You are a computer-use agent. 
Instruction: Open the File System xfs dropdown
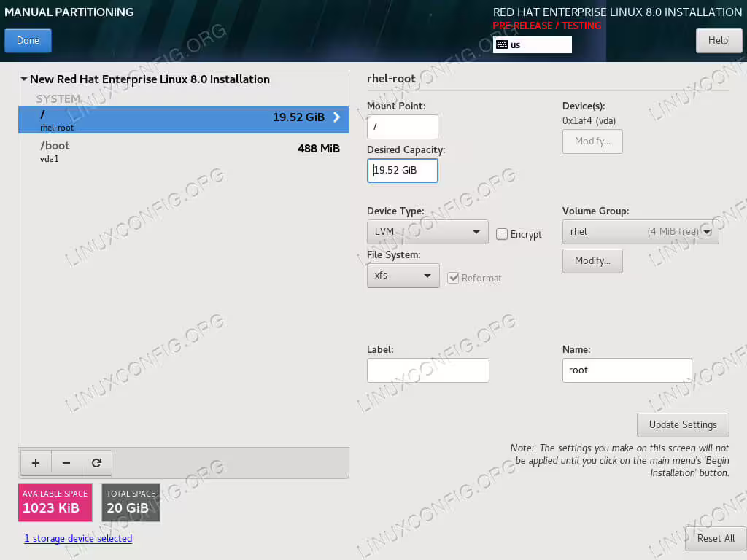pos(403,276)
